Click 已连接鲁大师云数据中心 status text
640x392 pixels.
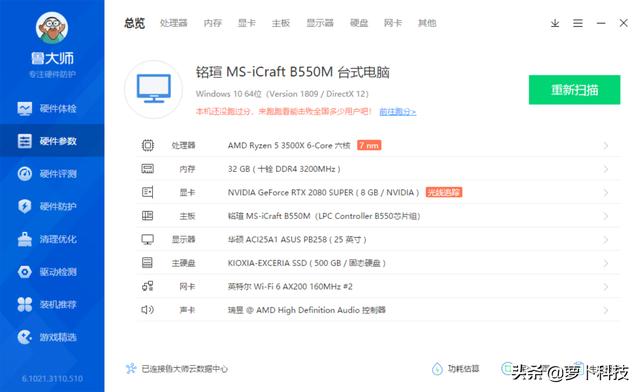point(184,369)
